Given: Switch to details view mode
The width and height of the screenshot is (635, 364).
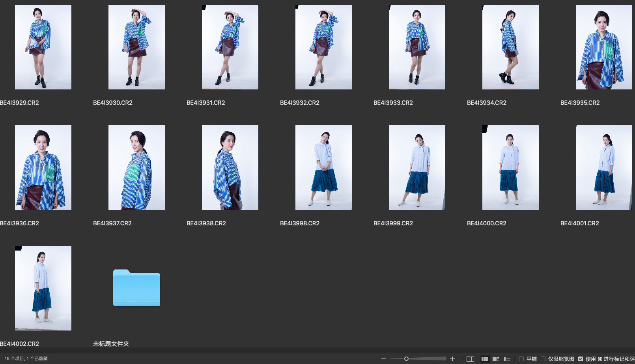Looking at the screenshot, I should click(x=496, y=359).
